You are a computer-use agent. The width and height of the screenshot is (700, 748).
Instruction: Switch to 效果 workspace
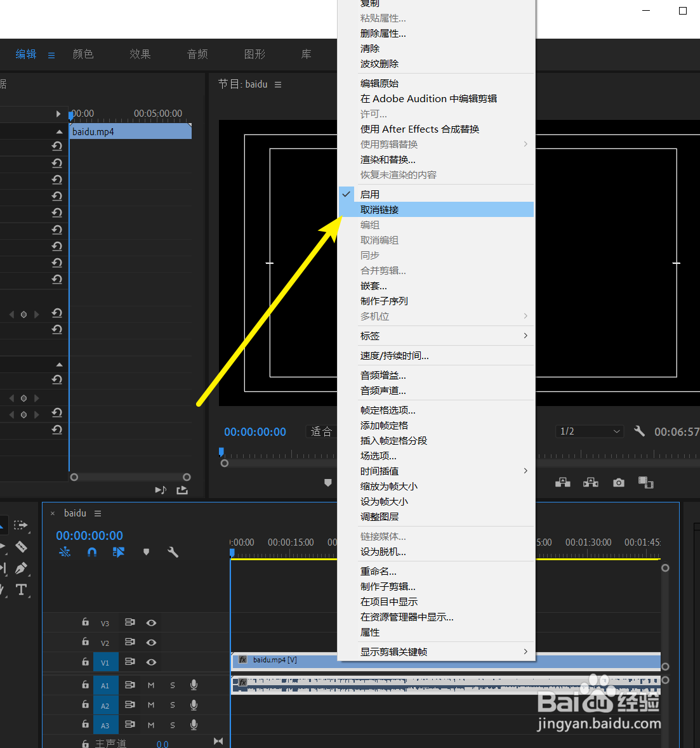[x=140, y=54]
